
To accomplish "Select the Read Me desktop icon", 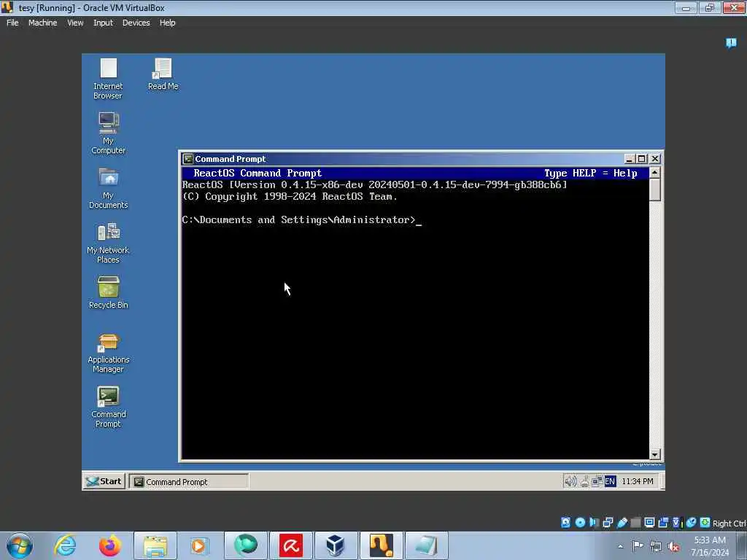I will (163, 74).
